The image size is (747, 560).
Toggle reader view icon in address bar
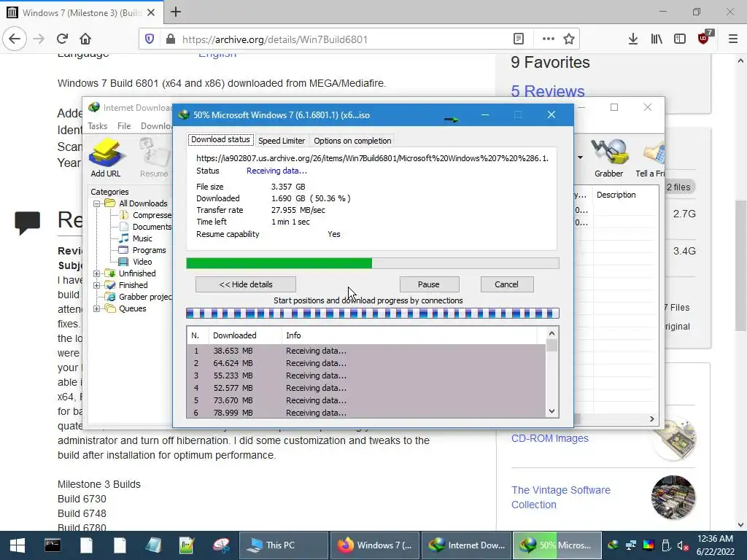pos(519,39)
